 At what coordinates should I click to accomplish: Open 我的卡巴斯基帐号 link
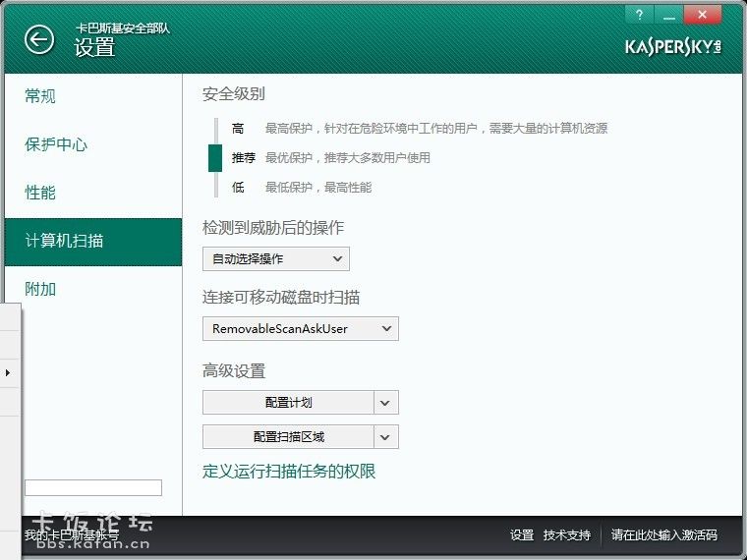[x=72, y=535]
